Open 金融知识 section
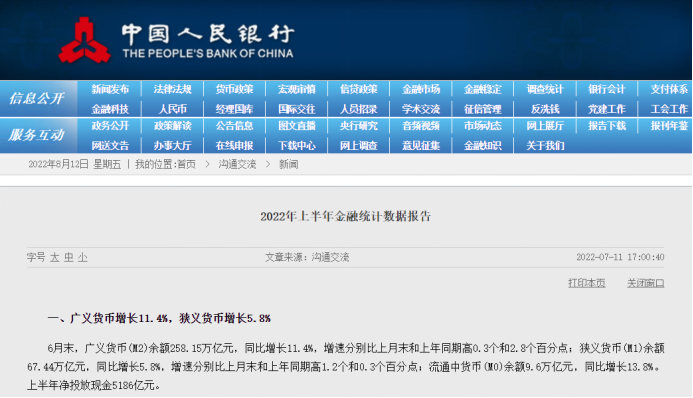693x398 pixels. click(483, 145)
